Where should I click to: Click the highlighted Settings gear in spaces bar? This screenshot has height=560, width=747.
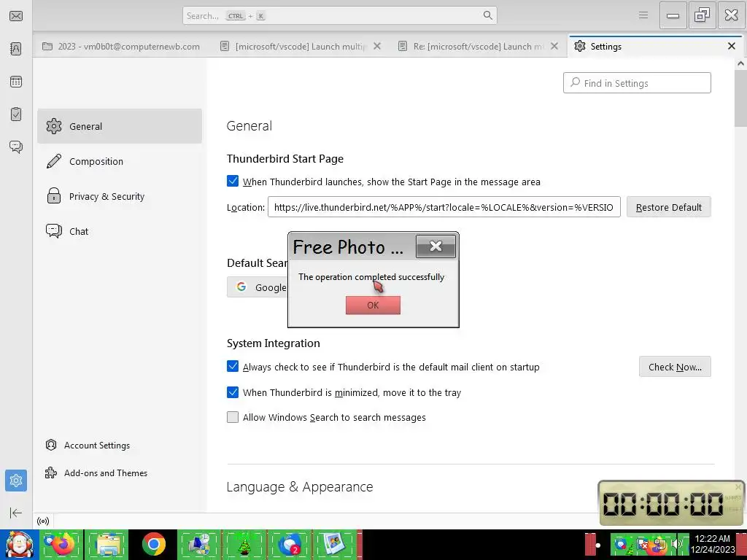click(16, 481)
